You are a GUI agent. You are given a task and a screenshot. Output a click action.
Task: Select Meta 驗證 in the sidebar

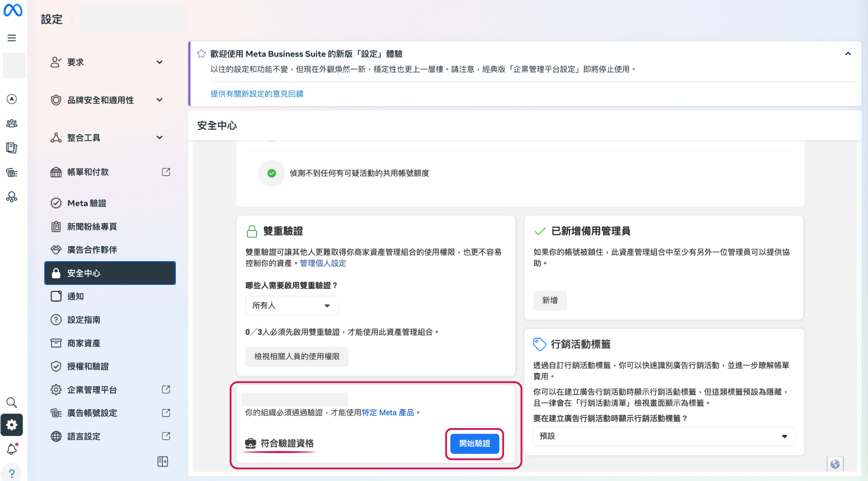click(87, 203)
